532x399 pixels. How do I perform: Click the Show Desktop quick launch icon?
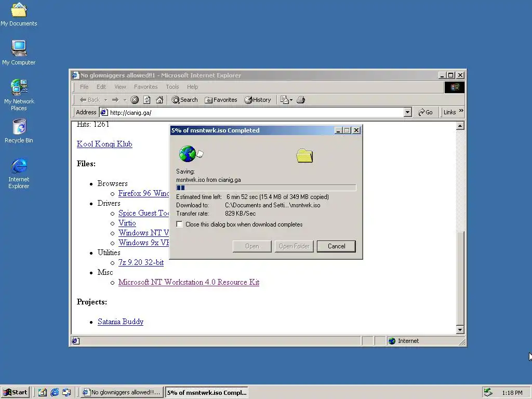pos(42,392)
